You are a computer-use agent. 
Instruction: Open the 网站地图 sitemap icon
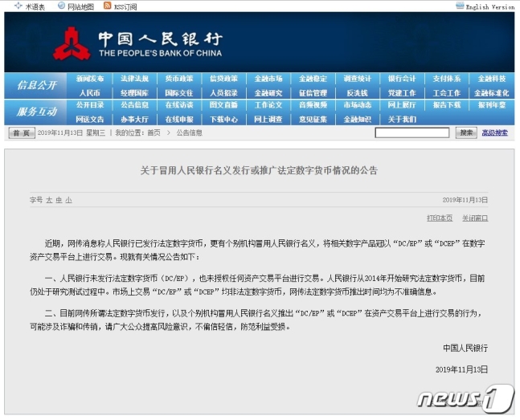(61, 6)
